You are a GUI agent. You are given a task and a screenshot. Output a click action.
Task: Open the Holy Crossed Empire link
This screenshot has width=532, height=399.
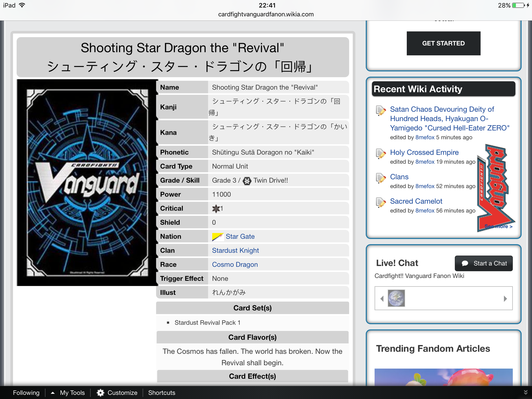tap(424, 152)
